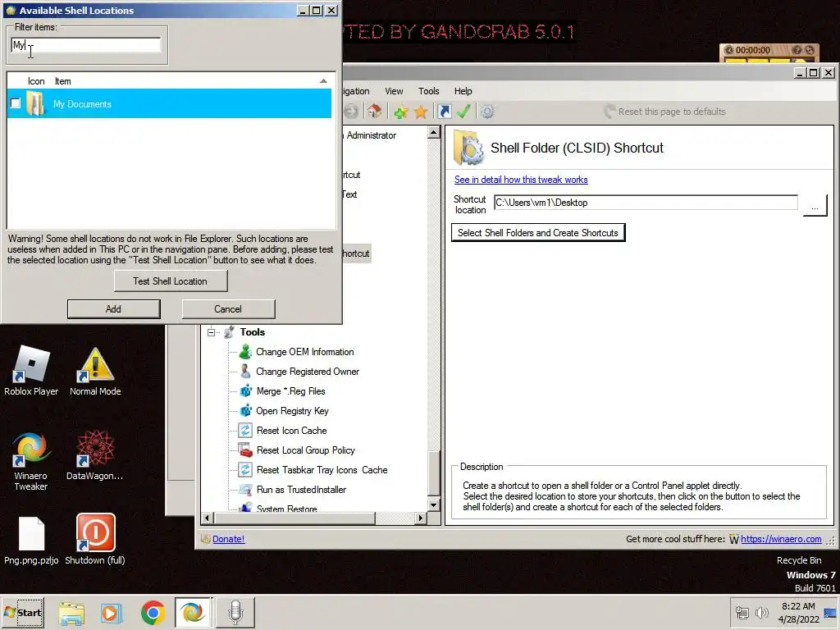Open DataWagon desktop shortcut

coord(95,455)
